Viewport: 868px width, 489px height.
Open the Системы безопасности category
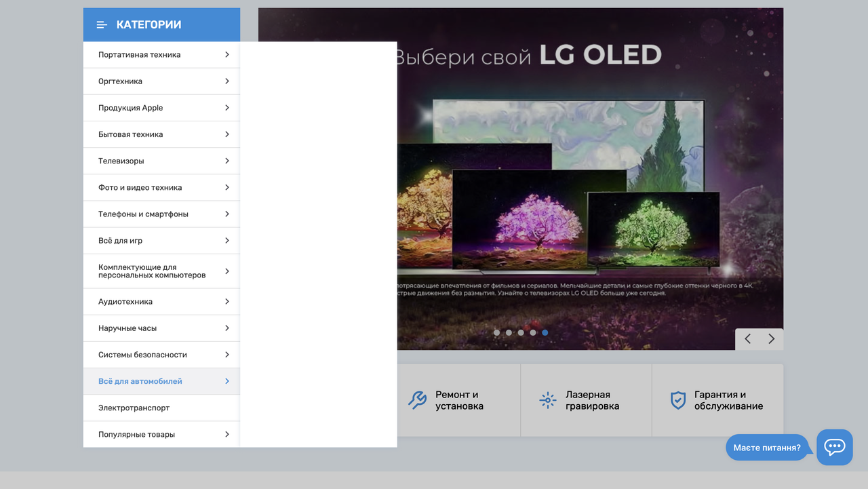pos(161,355)
